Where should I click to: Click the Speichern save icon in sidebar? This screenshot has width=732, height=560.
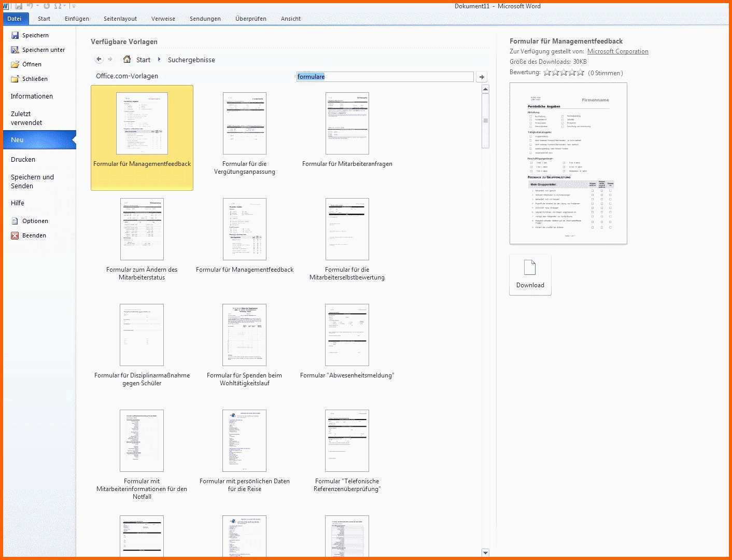pos(15,35)
